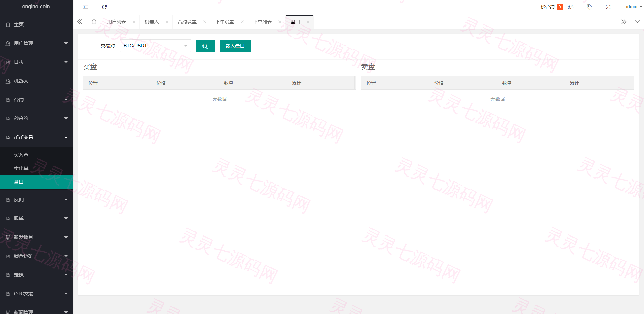The width and height of the screenshot is (644, 314).
Task: Collapse the 币币交易 sidebar menu
Action: [x=36, y=137]
